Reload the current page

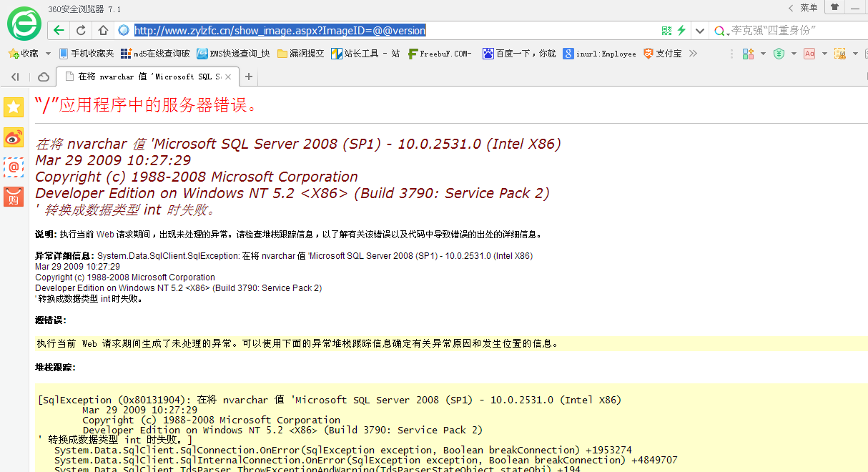tap(81, 30)
